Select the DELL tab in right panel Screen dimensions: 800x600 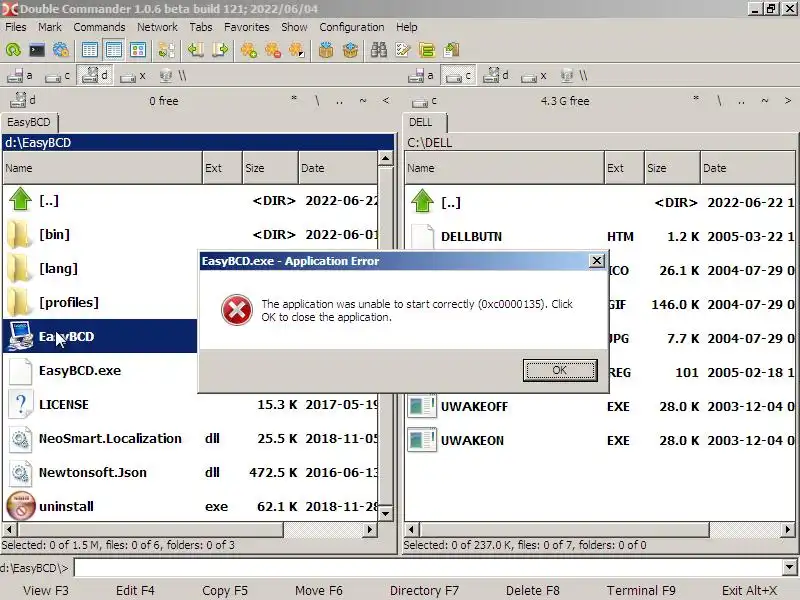pos(424,122)
